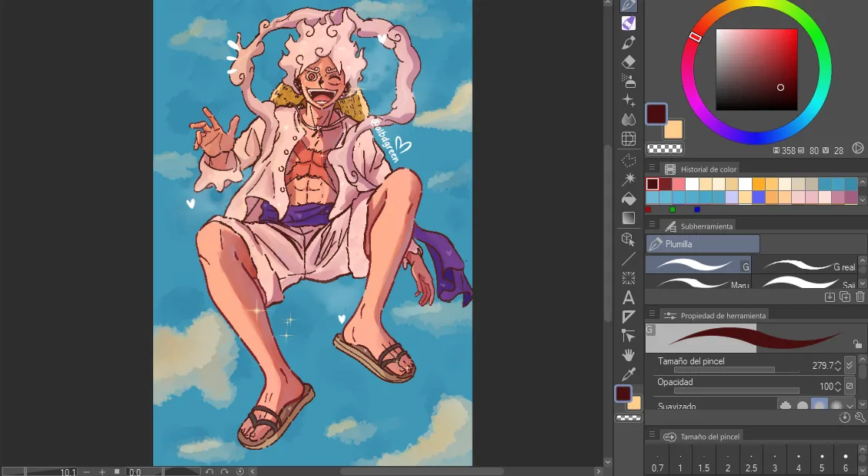Select the Hand move tool

629,355
